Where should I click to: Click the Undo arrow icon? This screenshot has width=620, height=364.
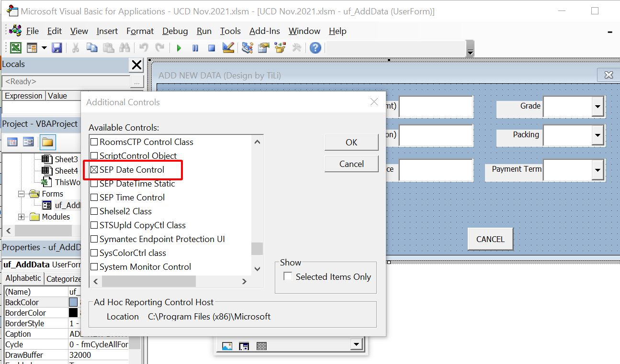pyautogui.click(x=143, y=48)
